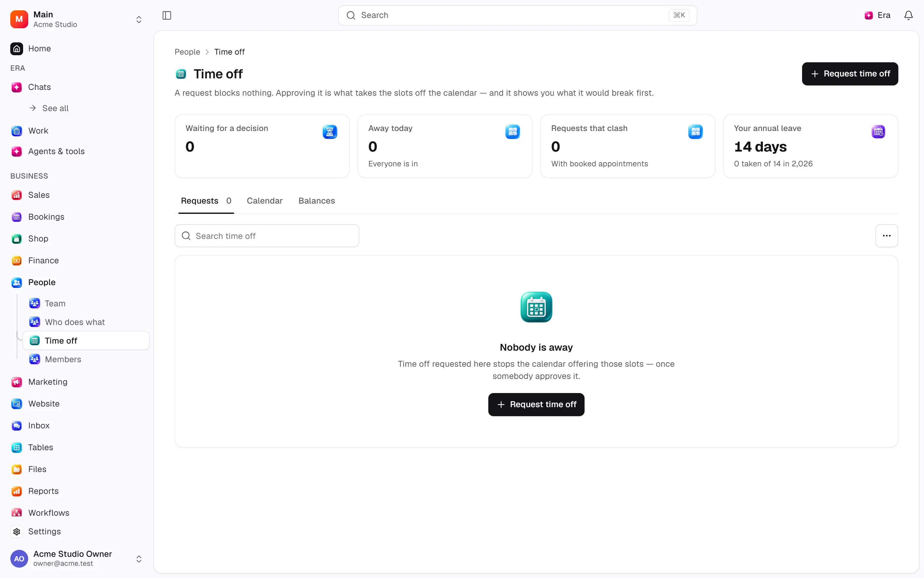Click the annual leave calendar icon
This screenshot has height=578, width=924.
click(878, 132)
